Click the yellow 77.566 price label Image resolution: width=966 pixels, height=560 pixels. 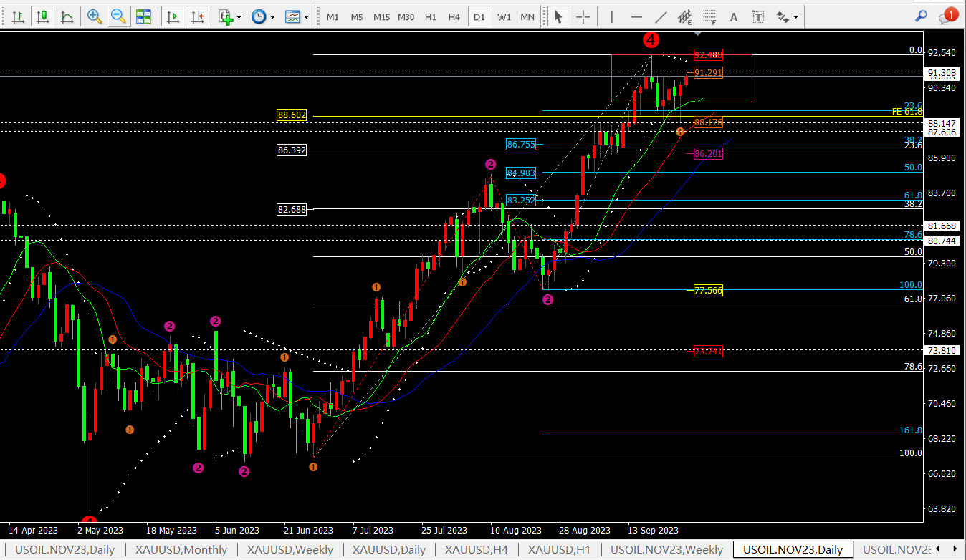click(x=708, y=290)
